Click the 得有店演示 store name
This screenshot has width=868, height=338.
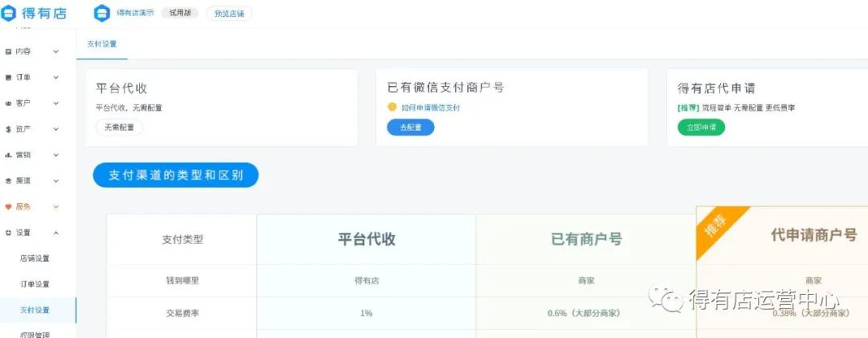pyautogui.click(x=135, y=13)
